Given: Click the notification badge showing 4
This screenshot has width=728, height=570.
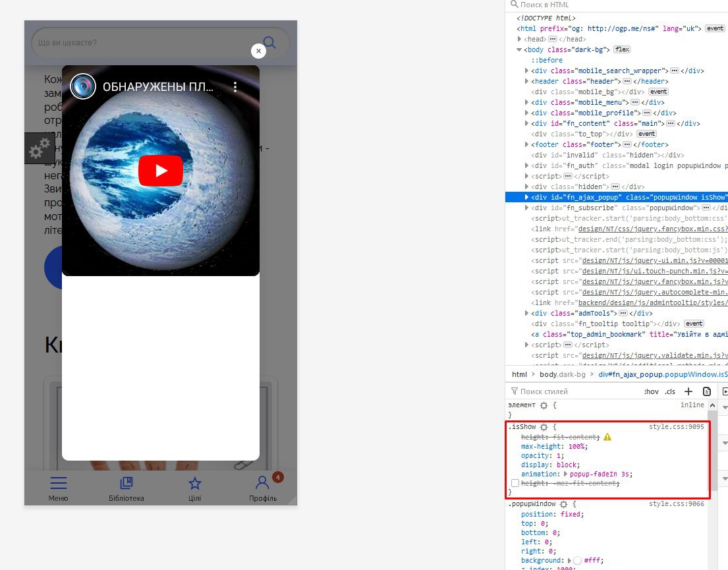Looking at the screenshot, I should (x=277, y=477).
